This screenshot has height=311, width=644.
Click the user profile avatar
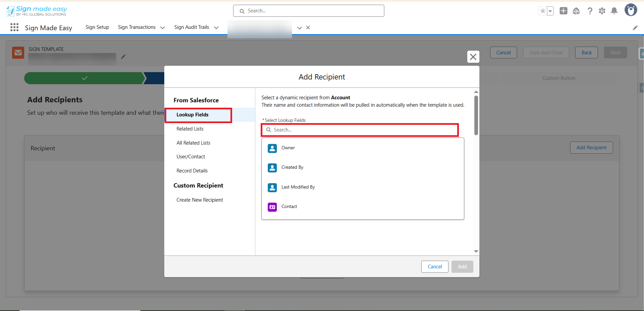click(631, 10)
